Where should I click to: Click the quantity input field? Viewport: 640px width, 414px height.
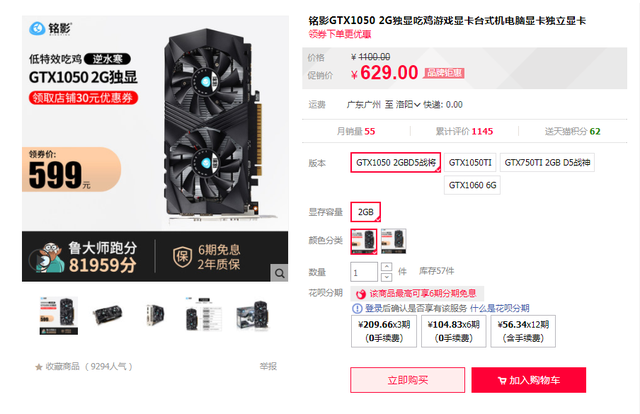tap(364, 272)
